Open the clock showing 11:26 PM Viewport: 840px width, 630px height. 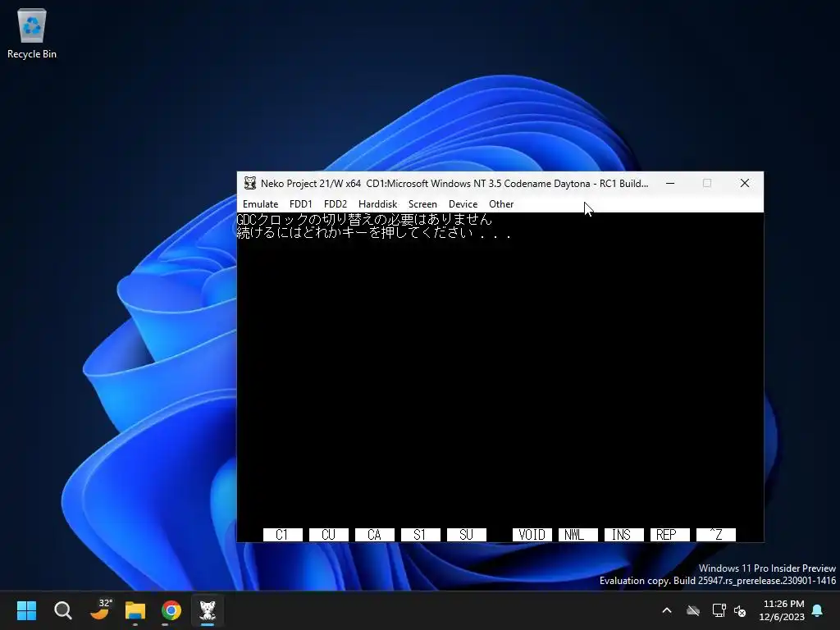coord(782,610)
